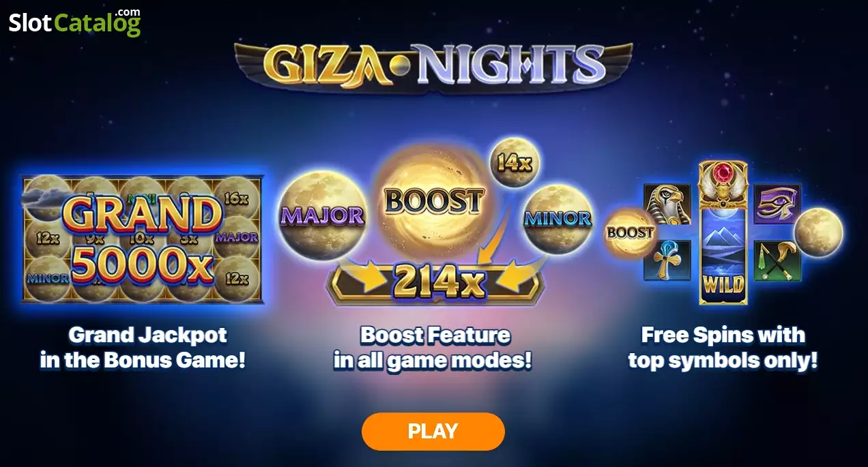Screen dimensions: 868x467
Task: Click the crook and flail symbol
Action: coord(777,260)
